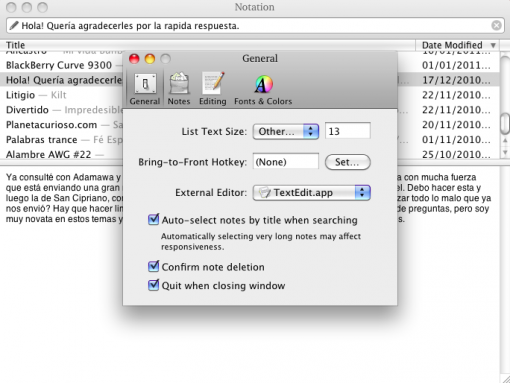510x383 pixels.
Task: Select the BlackBerry Curve 9300 note
Action: click(x=59, y=65)
